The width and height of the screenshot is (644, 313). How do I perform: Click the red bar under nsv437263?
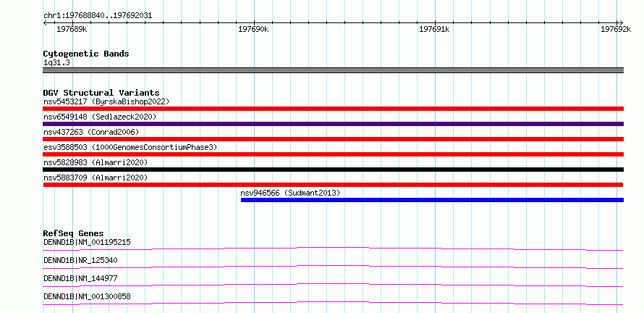(333, 139)
